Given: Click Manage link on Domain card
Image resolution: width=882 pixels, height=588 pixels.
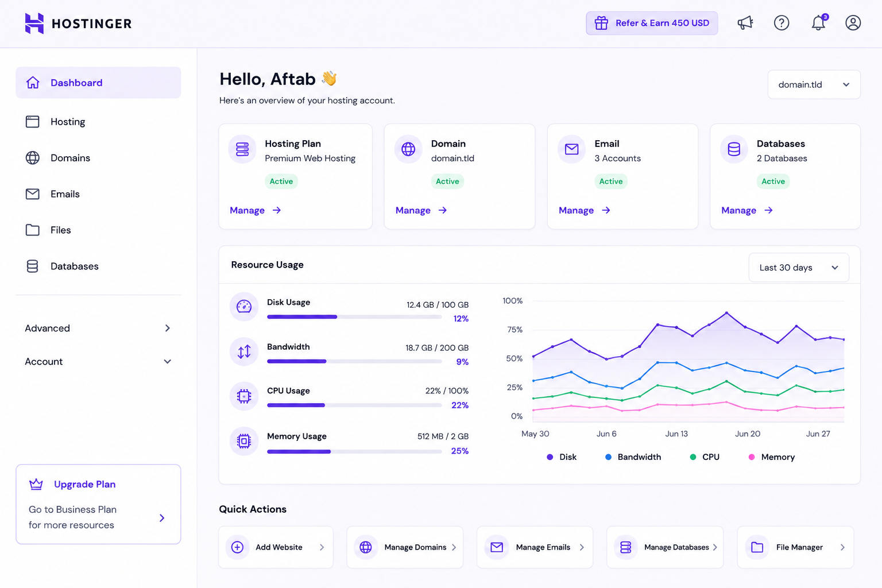Looking at the screenshot, I should [413, 210].
